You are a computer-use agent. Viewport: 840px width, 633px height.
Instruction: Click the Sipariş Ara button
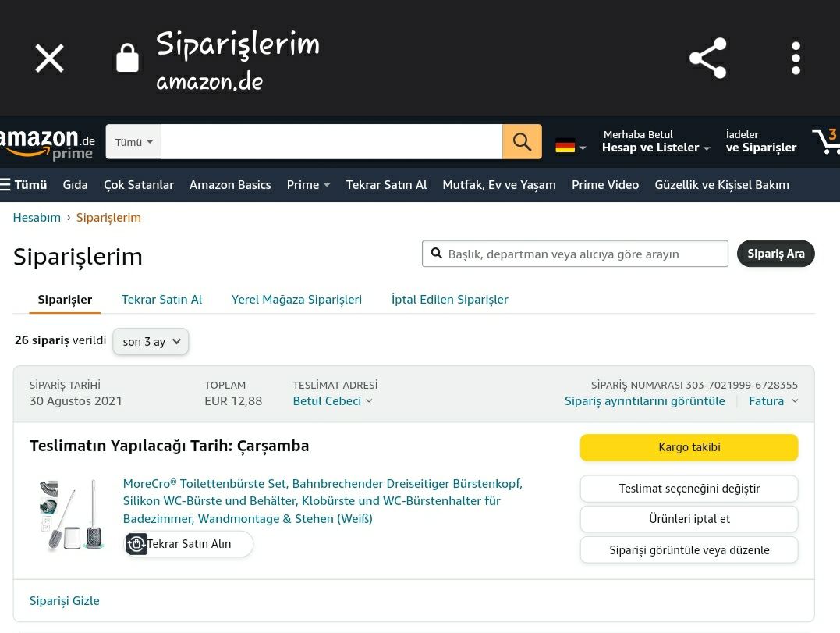[x=776, y=254]
